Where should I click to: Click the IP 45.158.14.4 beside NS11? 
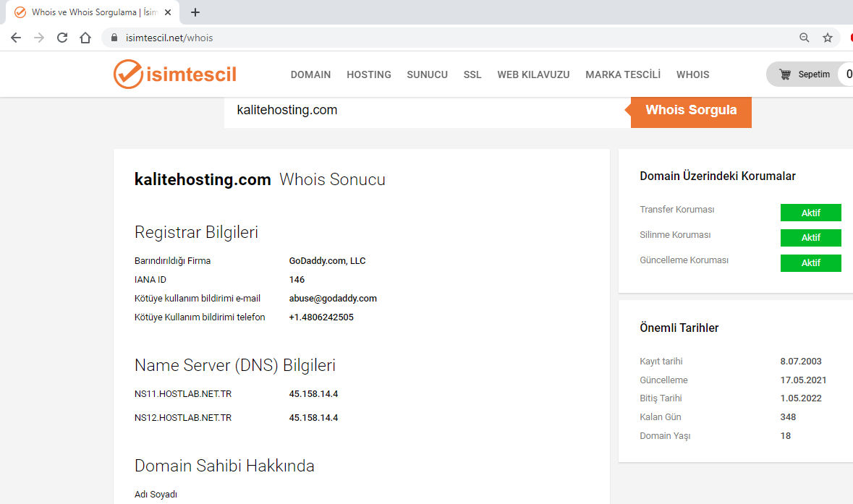coord(313,393)
